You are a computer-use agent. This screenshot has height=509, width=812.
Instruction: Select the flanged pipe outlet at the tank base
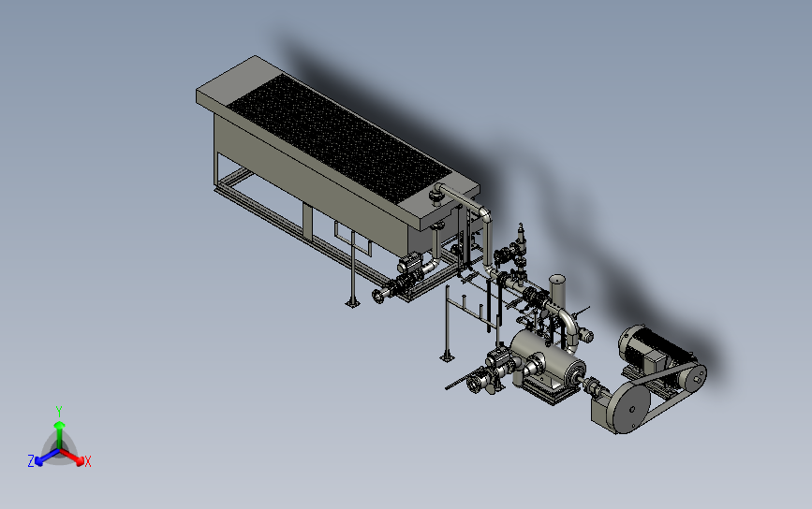[378, 297]
